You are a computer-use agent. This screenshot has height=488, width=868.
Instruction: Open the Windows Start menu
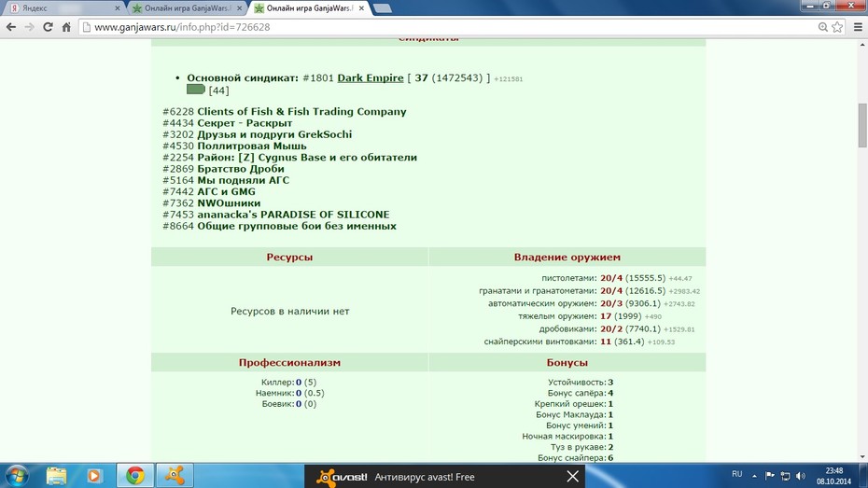tap(16, 476)
